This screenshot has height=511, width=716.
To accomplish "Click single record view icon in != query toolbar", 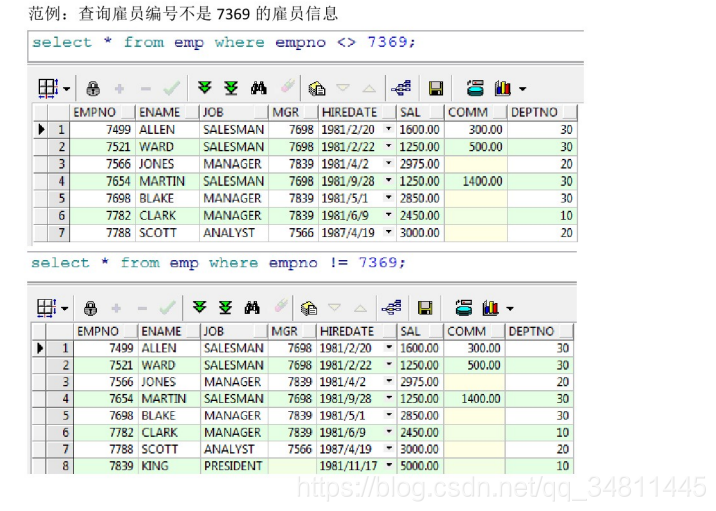I will pyautogui.click(x=463, y=308).
